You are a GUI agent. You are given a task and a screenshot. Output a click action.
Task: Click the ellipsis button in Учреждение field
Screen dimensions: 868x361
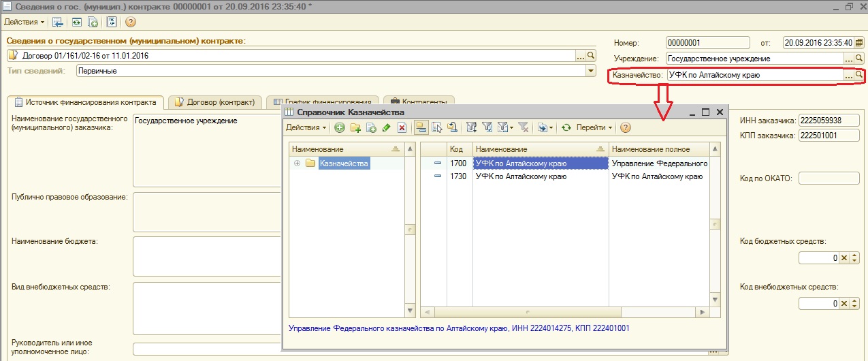point(848,59)
